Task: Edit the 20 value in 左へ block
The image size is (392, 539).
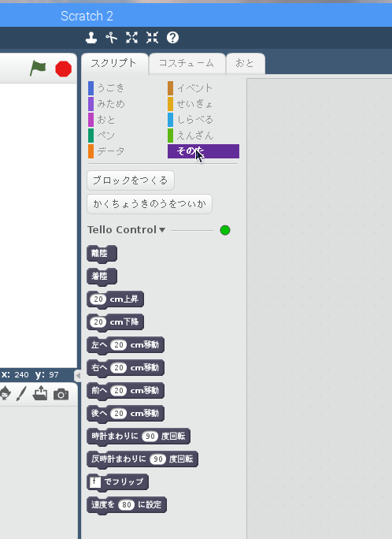Action: (119, 345)
